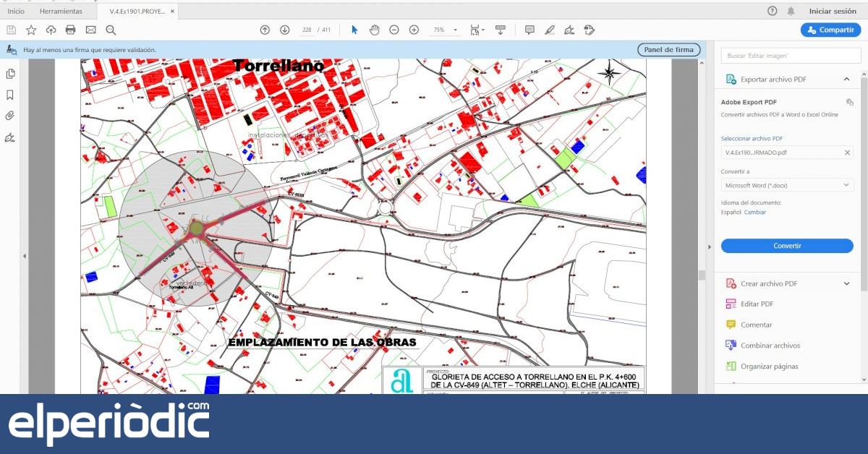Click the add comment note icon
Viewport: 868px width, 454px height.
point(529,30)
